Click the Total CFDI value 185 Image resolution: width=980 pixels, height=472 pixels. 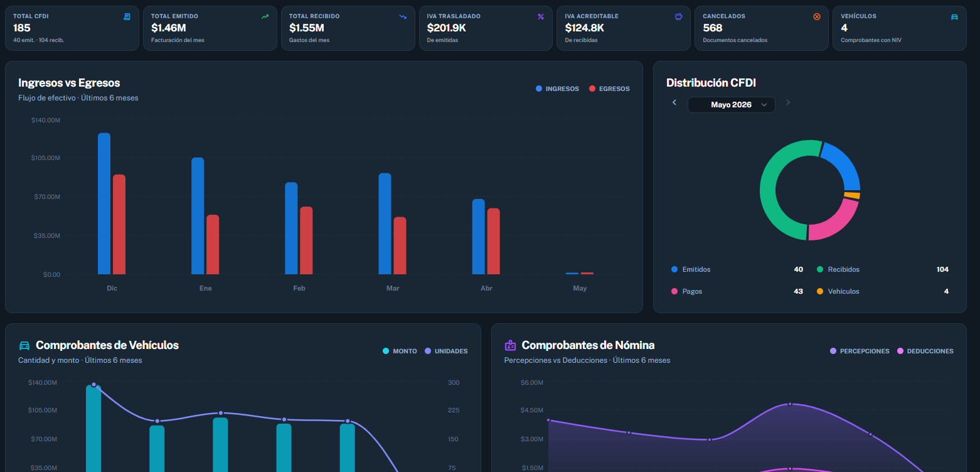pos(22,28)
